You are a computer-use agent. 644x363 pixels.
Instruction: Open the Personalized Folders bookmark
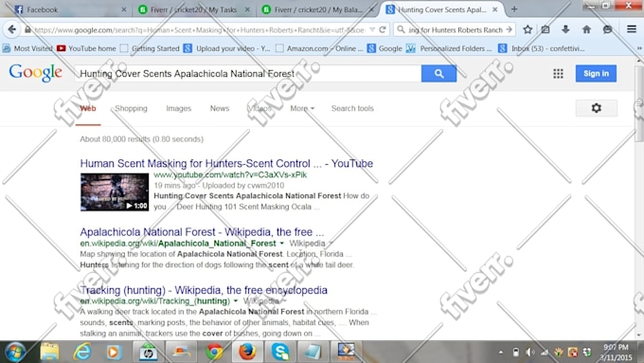pos(449,48)
